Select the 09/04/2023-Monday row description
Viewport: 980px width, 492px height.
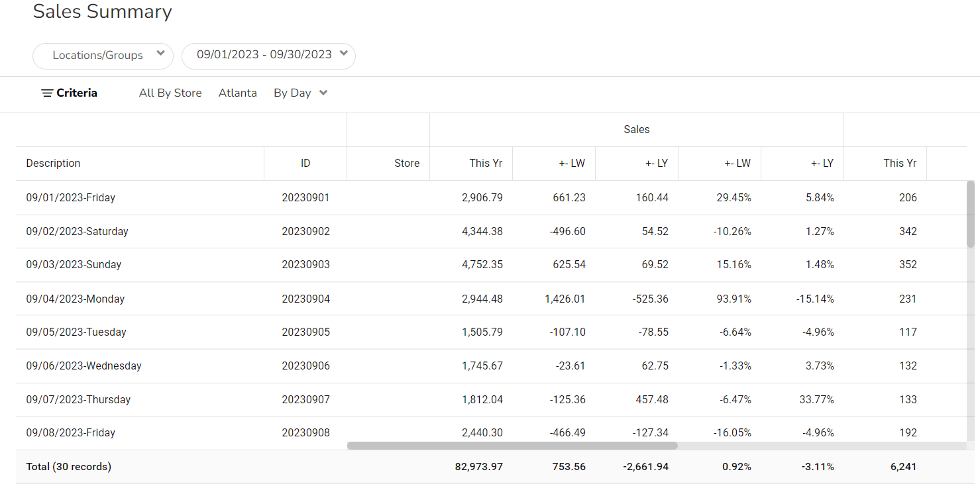75,299
